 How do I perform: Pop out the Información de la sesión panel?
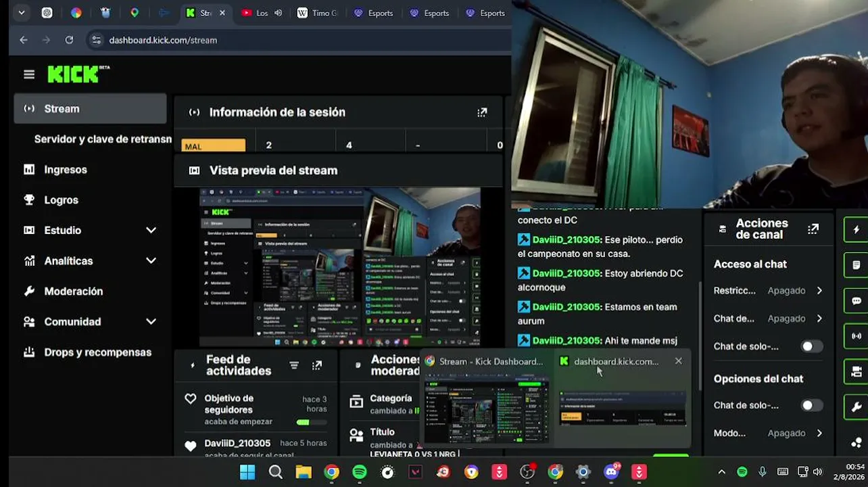pos(482,112)
